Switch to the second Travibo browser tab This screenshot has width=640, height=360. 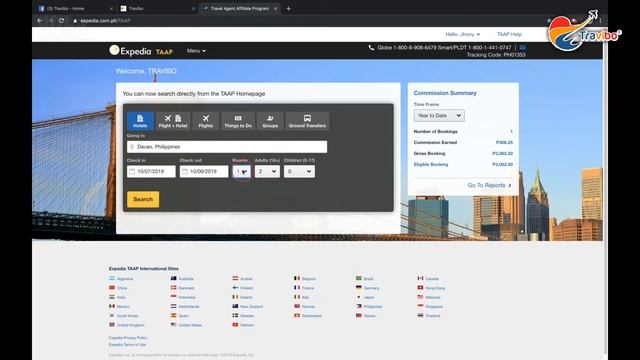(157, 8)
